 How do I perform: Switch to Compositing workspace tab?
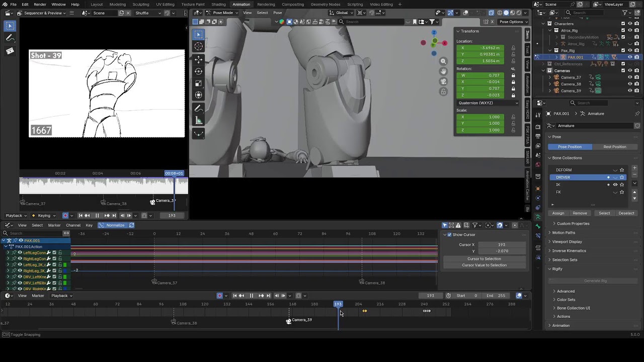coord(293,4)
